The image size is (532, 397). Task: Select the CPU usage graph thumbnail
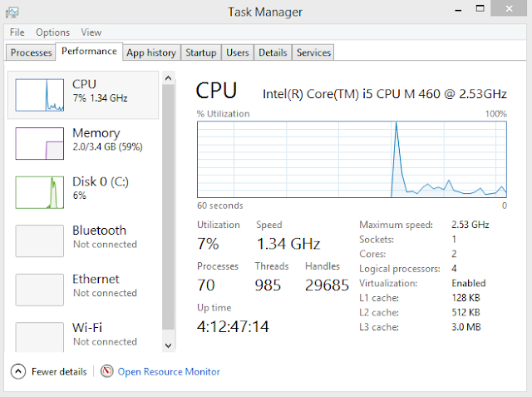point(40,95)
